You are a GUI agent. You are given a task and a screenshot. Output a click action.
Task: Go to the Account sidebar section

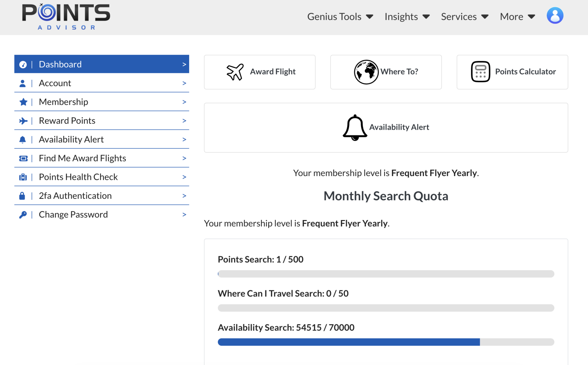pos(55,83)
